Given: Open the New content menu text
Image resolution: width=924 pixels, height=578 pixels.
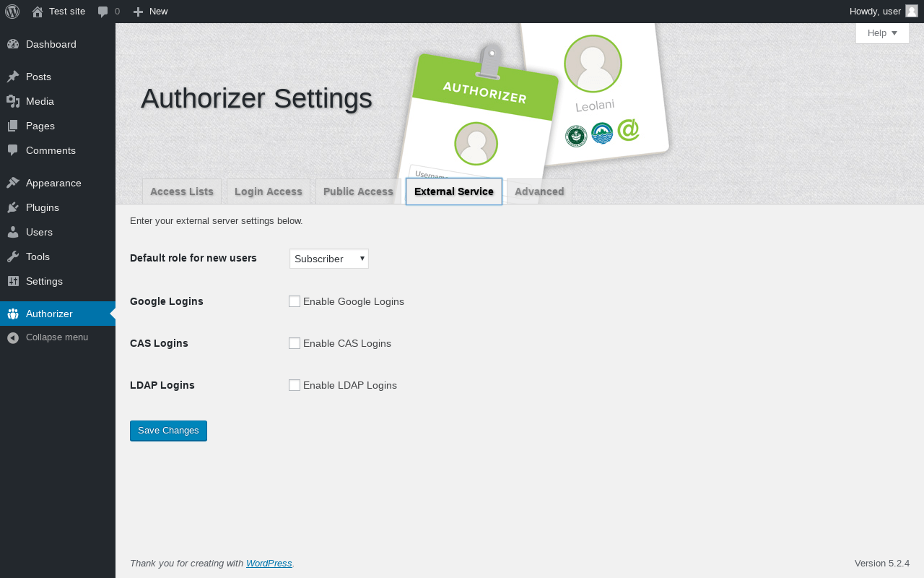Looking at the screenshot, I should pyautogui.click(x=158, y=12).
